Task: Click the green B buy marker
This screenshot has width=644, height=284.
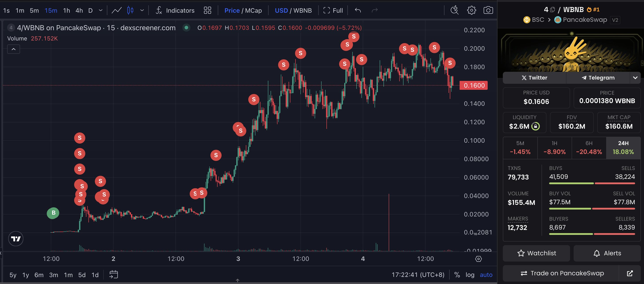Action: click(x=53, y=213)
